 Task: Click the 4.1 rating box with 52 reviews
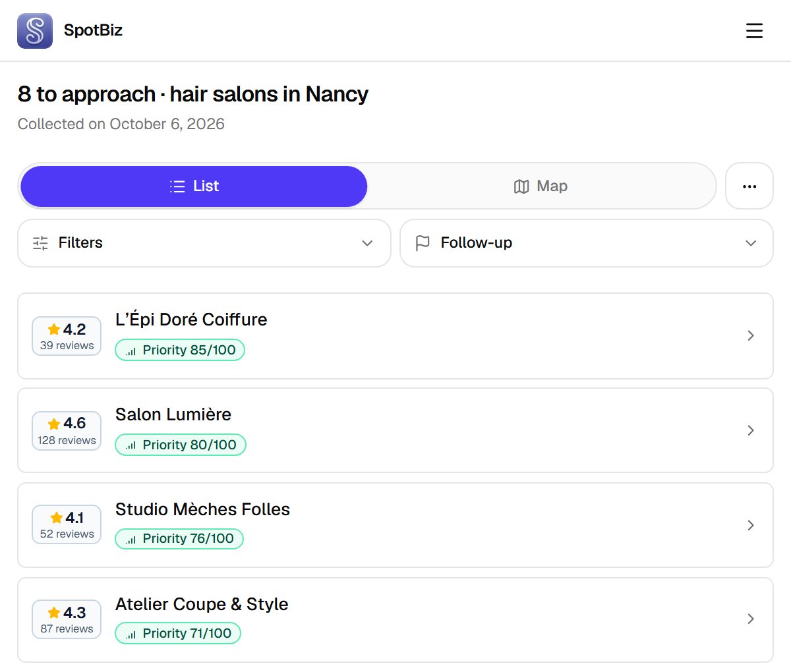(x=67, y=524)
